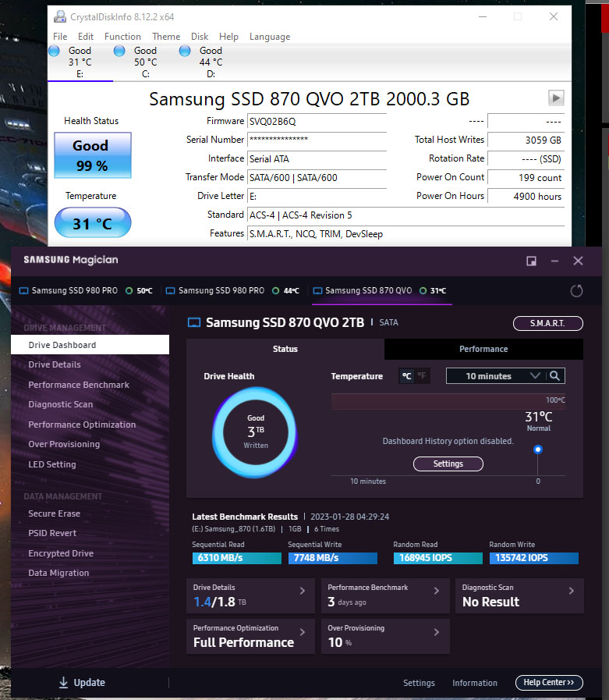Screen dimensions: 609x700
Task: Switch Samsung Magician to mini window mode icon
Action: (531, 261)
